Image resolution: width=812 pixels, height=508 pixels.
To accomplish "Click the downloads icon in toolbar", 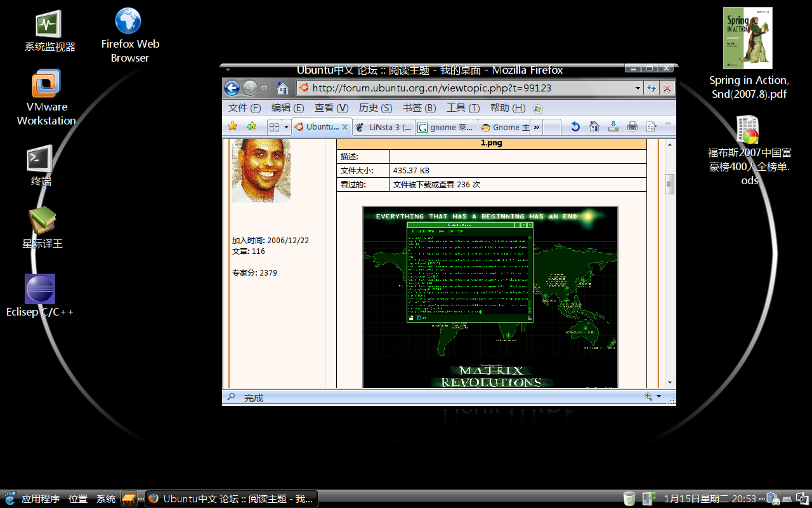I will click(x=613, y=126).
